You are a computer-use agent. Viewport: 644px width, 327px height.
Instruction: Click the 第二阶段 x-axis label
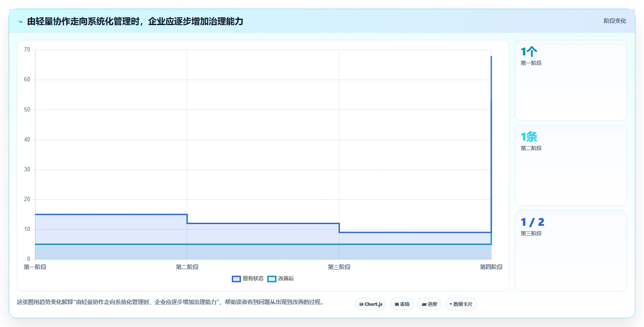tap(187, 267)
